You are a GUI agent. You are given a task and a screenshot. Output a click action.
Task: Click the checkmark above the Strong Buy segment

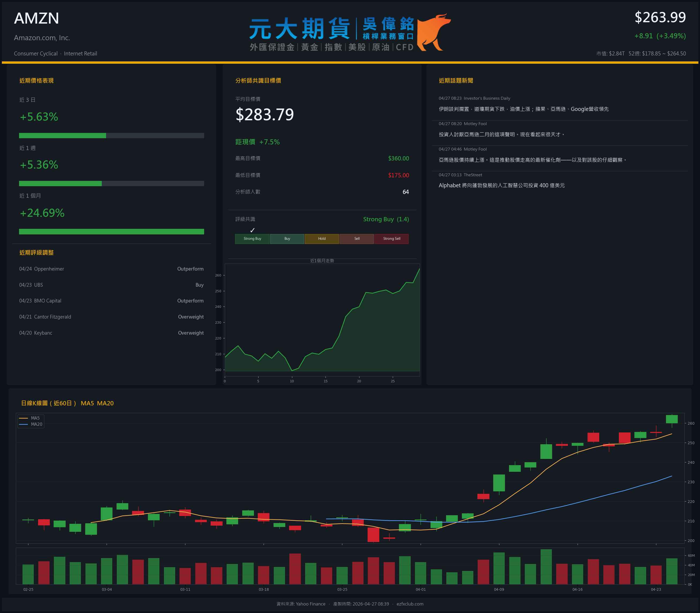click(252, 230)
